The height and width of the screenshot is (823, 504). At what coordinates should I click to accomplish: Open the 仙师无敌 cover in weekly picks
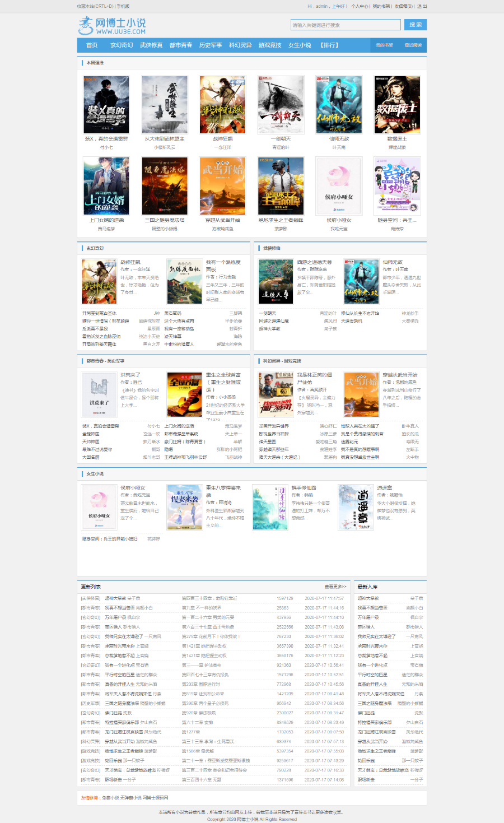tap(339, 105)
